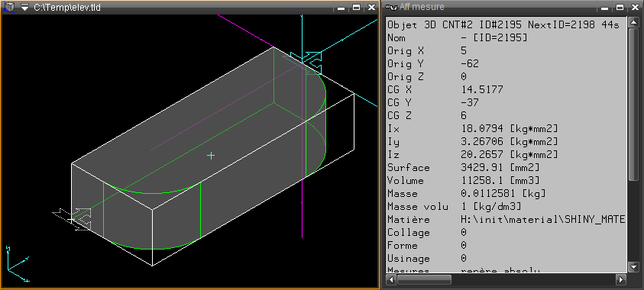Click the 3D cube icon in elev.tld title bar
The height and width of the screenshot is (290, 644).
tap(8, 7)
